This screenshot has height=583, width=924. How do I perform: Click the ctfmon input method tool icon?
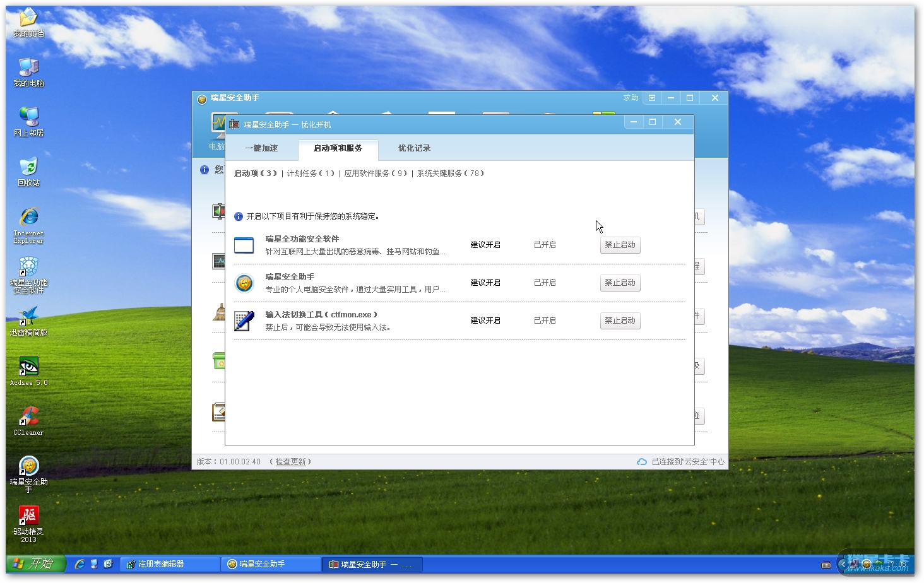point(244,321)
